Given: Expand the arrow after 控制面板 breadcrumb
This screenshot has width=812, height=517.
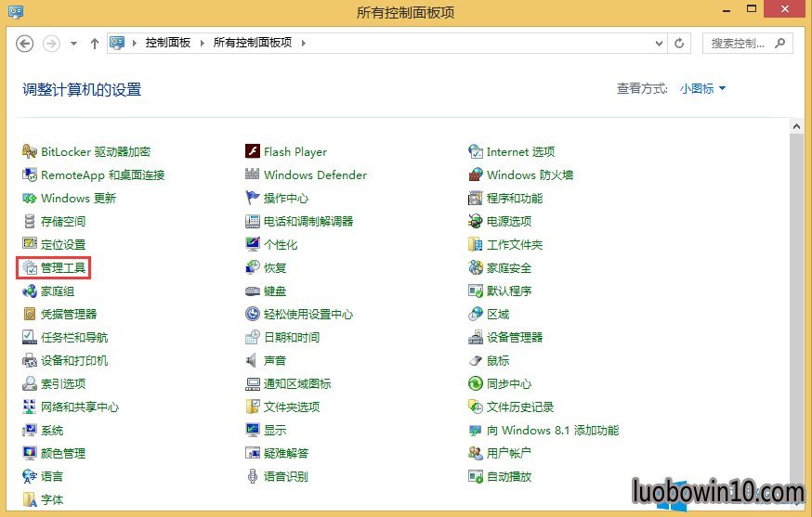Looking at the screenshot, I should [x=202, y=43].
